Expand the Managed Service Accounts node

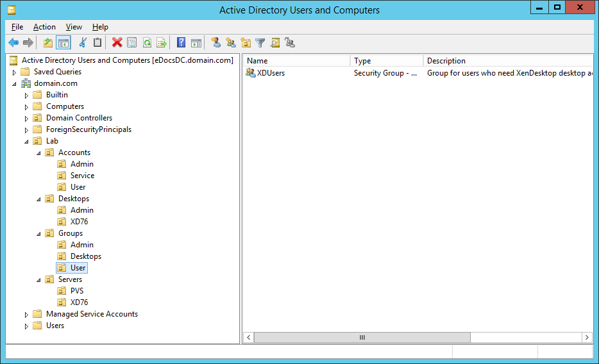click(26, 315)
